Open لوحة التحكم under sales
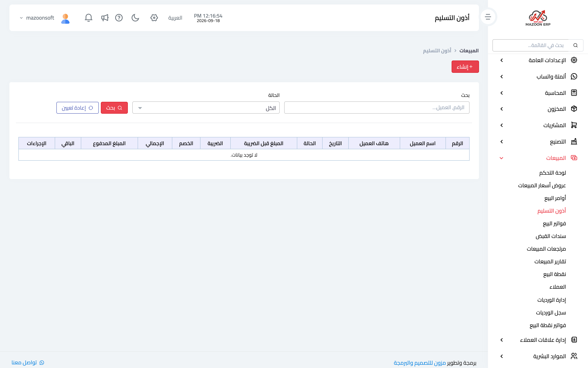This screenshot has height=368, width=588. 552,173
